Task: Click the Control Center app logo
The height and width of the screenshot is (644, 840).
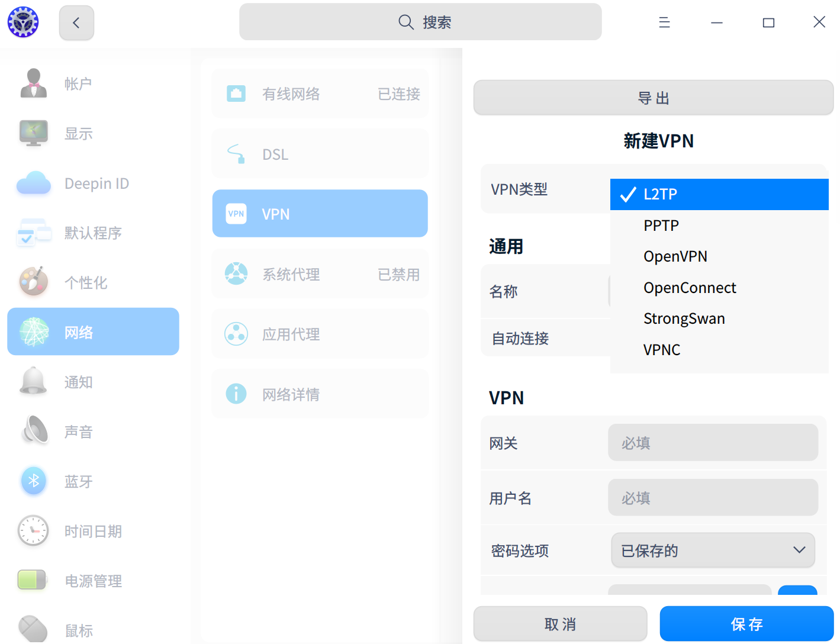Action: pyautogui.click(x=23, y=22)
